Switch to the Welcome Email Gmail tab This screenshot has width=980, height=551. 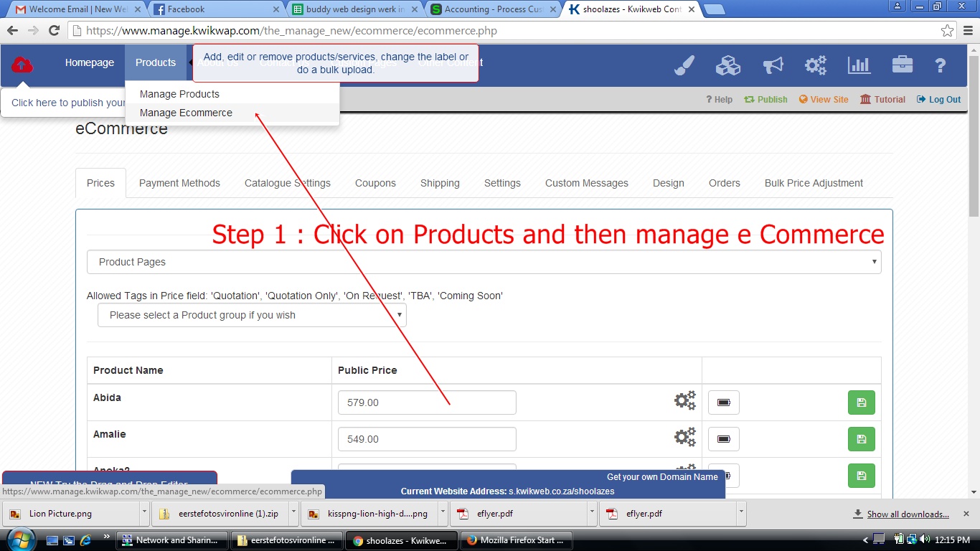pos(75,9)
